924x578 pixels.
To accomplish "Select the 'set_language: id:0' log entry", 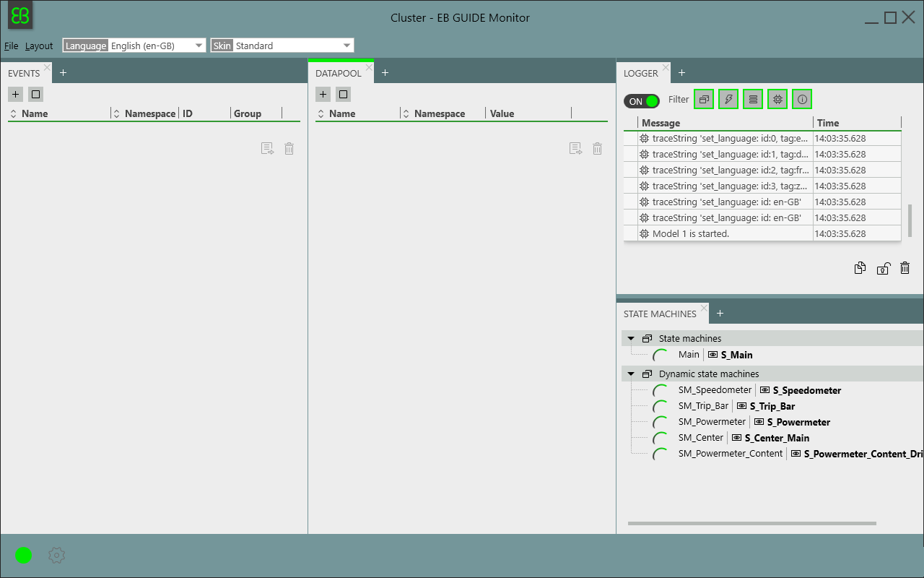I will click(762, 138).
